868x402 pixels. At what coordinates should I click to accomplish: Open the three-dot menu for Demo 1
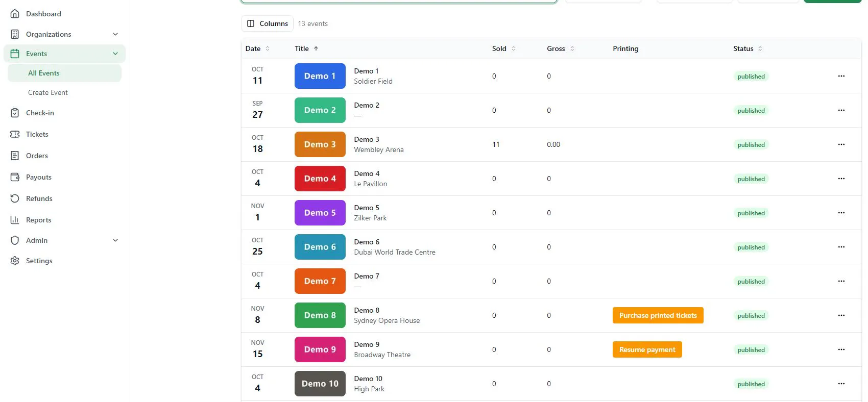click(841, 76)
